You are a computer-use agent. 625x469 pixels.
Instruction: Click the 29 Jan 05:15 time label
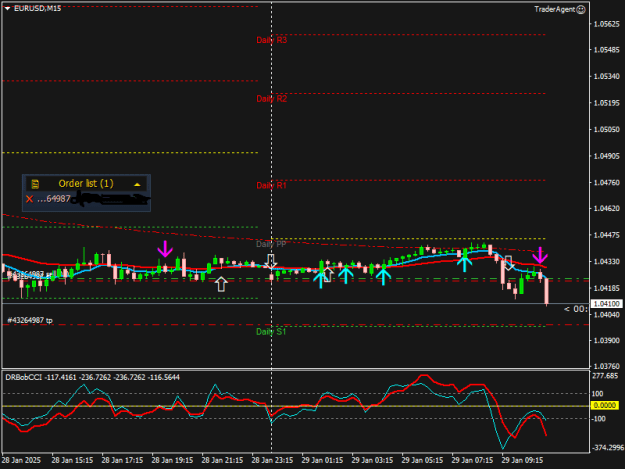[422, 460]
